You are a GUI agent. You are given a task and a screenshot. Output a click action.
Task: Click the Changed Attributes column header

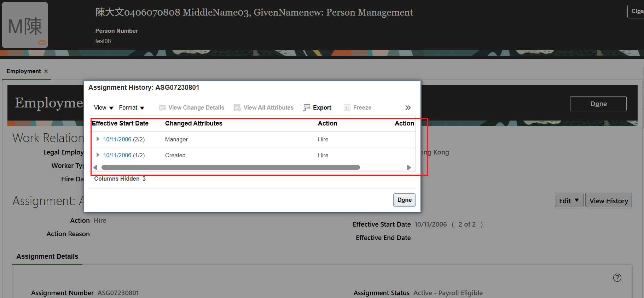[x=194, y=123]
